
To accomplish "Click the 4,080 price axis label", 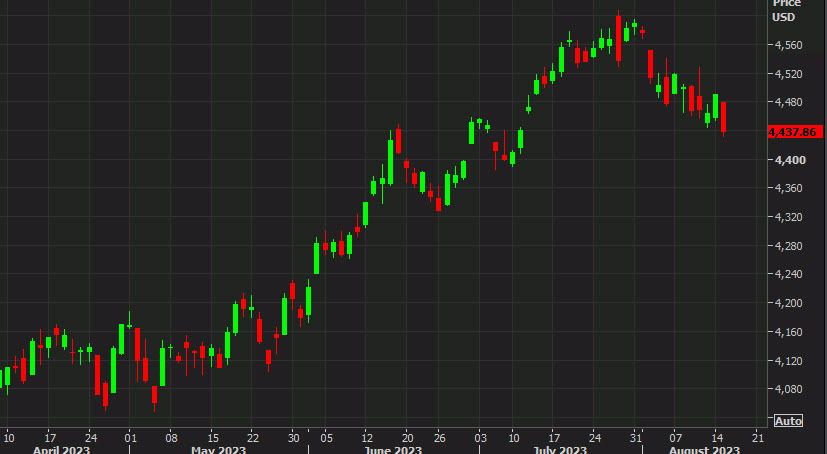I will click(x=789, y=389).
